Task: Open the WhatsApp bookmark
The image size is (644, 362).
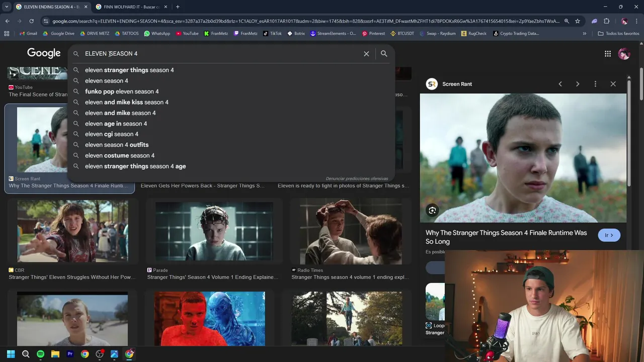Action: (x=157, y=34)
